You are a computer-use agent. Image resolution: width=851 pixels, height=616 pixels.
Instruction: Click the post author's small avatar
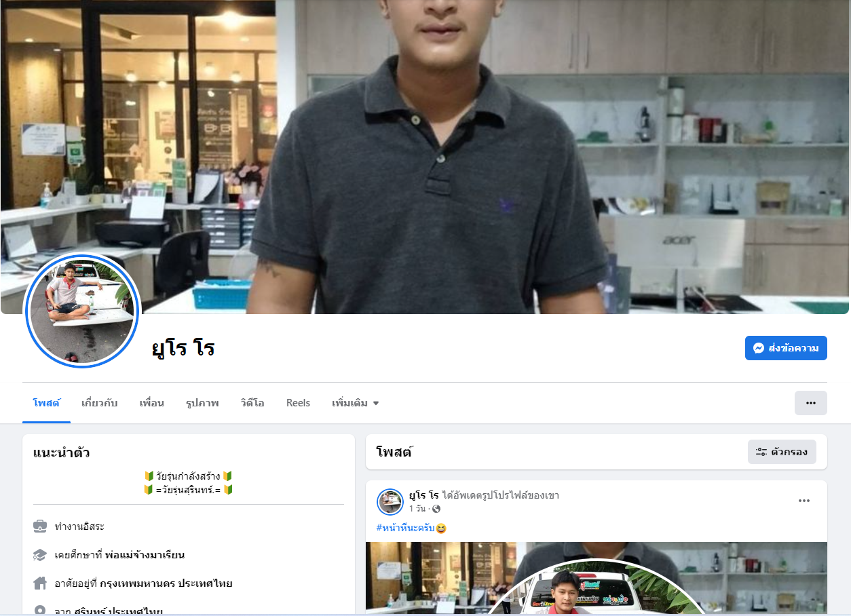click(390, 502)
